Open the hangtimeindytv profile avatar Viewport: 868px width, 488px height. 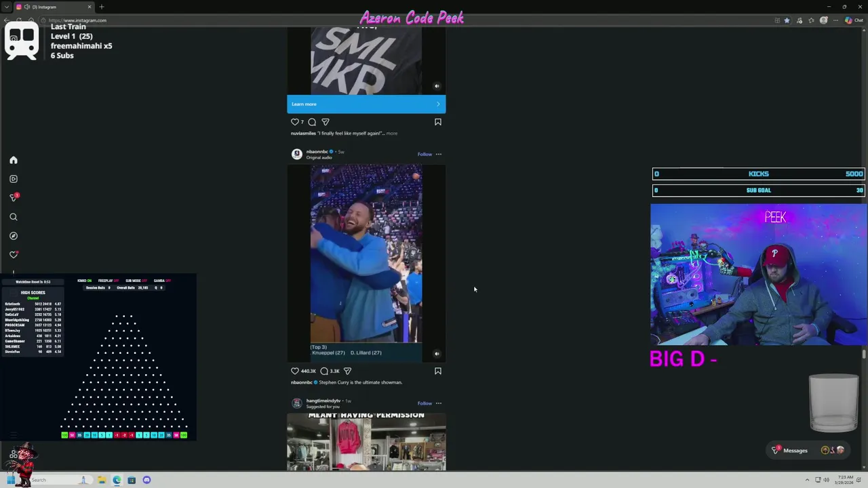pos(296,403)
